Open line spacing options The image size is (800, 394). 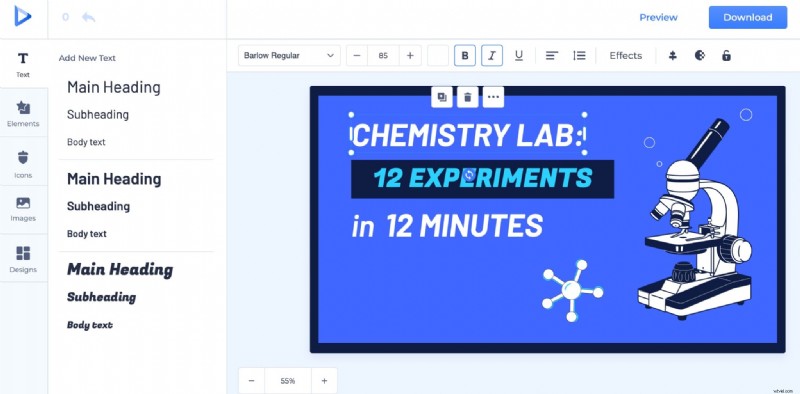pyautogui.click(x=579, y=56)
